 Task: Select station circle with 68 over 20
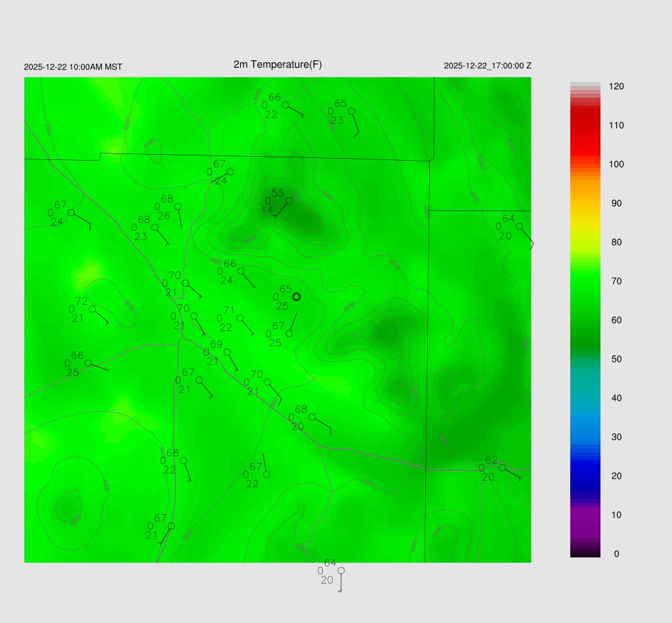(x=312, y=417)
